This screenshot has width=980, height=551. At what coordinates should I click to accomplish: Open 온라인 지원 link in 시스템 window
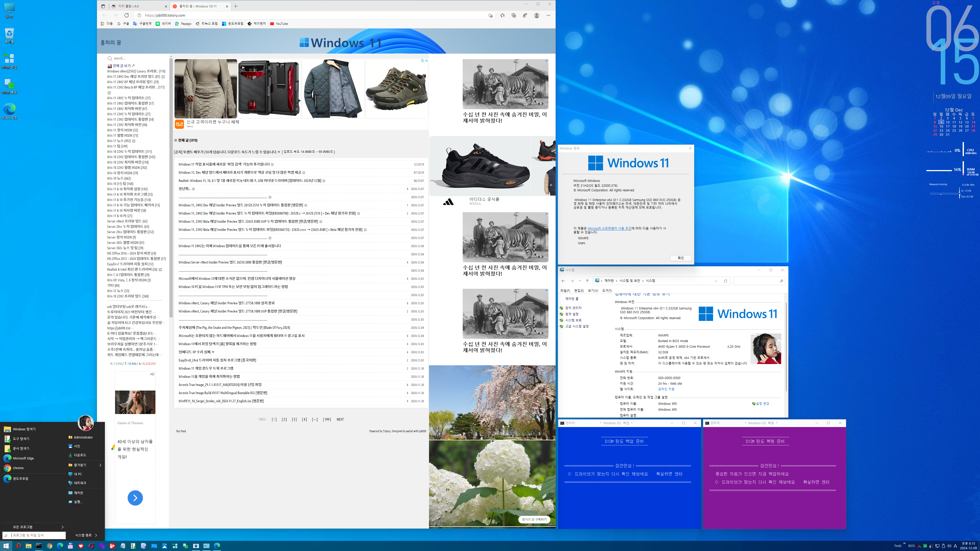click(666, 389)
